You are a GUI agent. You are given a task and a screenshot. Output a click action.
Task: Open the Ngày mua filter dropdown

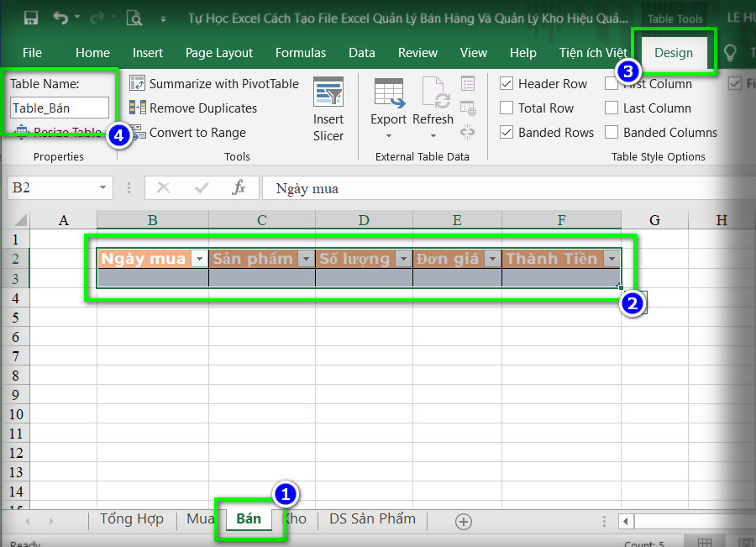[199, 259]
